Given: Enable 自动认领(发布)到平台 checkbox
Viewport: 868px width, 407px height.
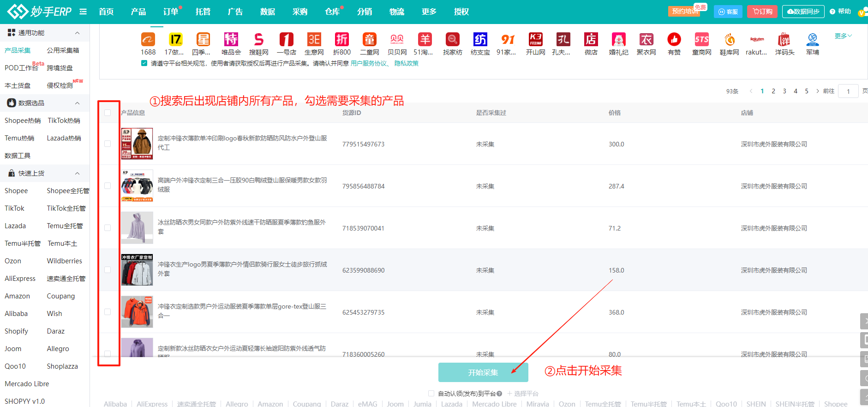Looking at the screenshot, I should coord(431,394).
